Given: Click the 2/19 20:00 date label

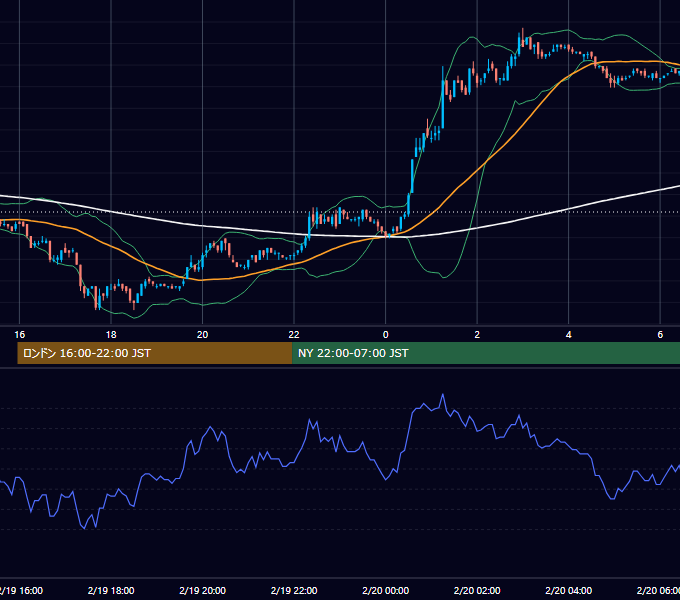Looking at the screenshot, I should tap(203, 590).
